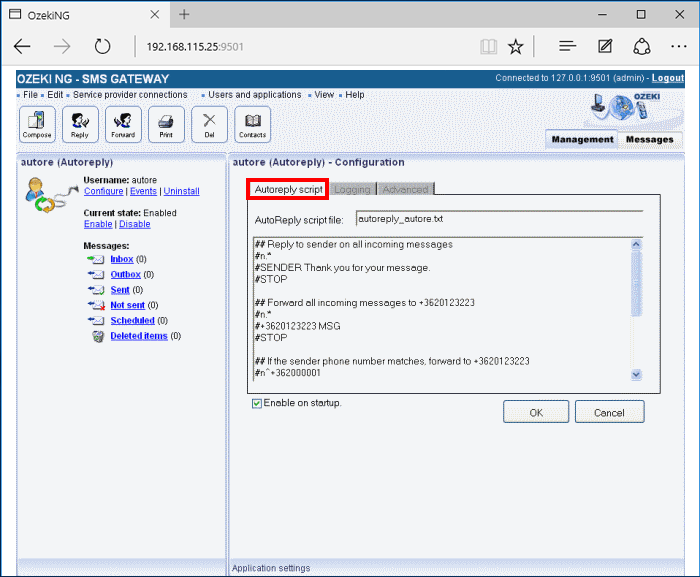Click the Forward toolbar icon
700x577 pixels.
pos(123,125)
